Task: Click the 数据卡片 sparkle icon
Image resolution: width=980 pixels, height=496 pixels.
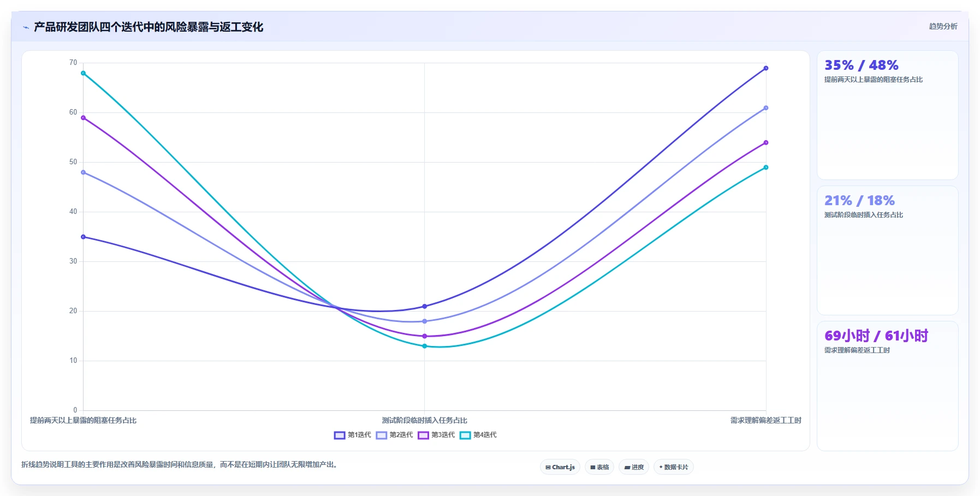Action: point(661,467)
